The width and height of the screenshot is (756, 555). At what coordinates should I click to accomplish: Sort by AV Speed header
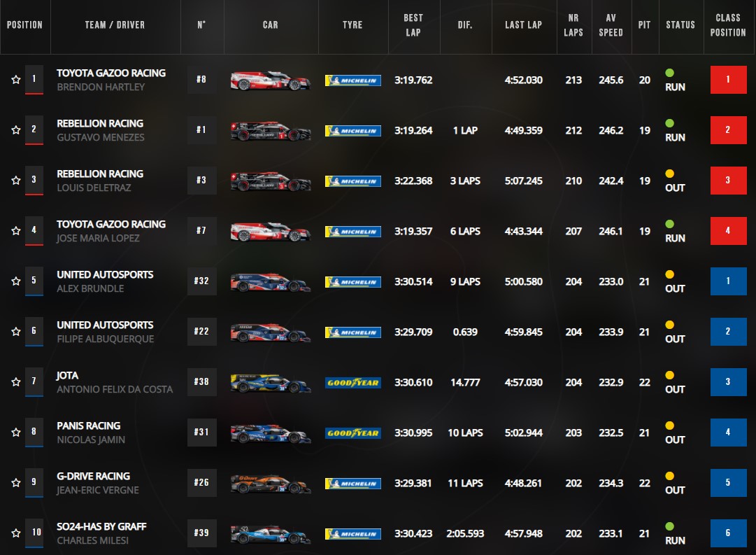coord(611,25)
